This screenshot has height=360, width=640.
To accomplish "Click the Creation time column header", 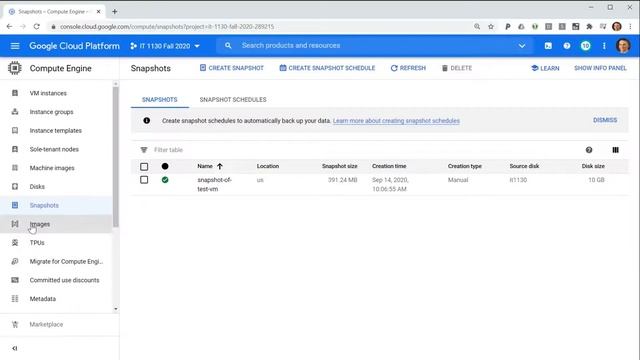I will coord(389,166).
